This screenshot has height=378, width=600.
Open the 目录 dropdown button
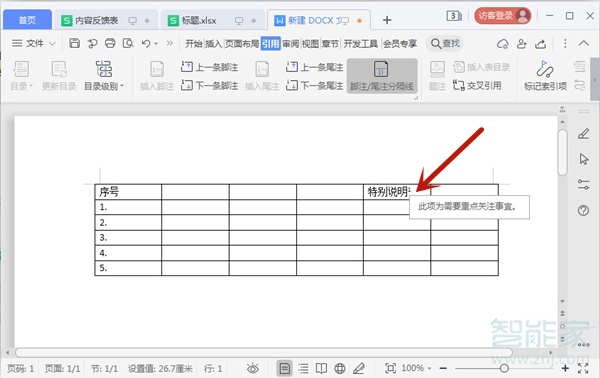tap(21, 76)
